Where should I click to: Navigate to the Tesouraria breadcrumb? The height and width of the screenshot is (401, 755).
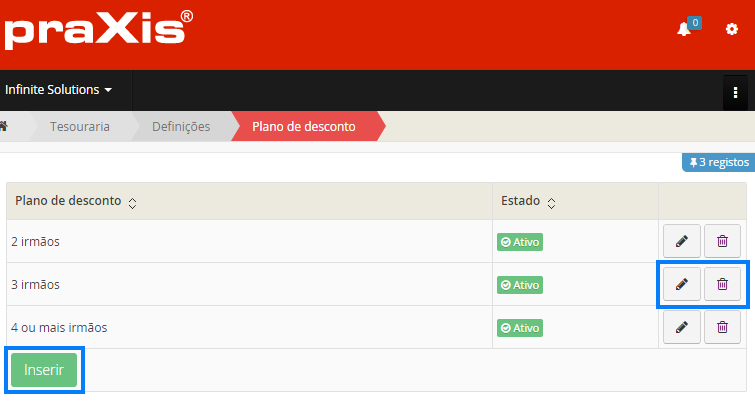point(79,126)
